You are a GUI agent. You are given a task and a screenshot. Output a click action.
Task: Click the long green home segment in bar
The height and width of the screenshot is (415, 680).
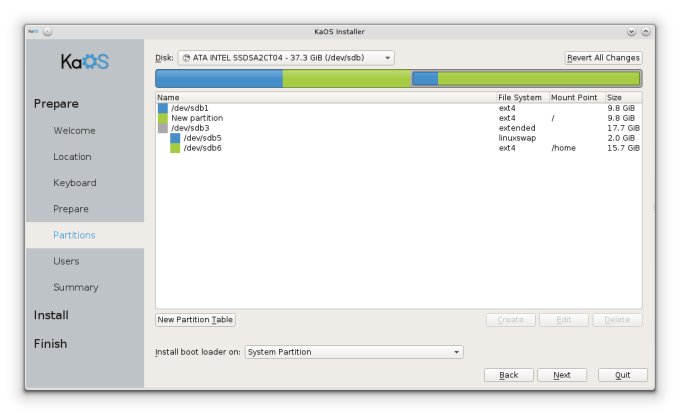pos(539,78)
